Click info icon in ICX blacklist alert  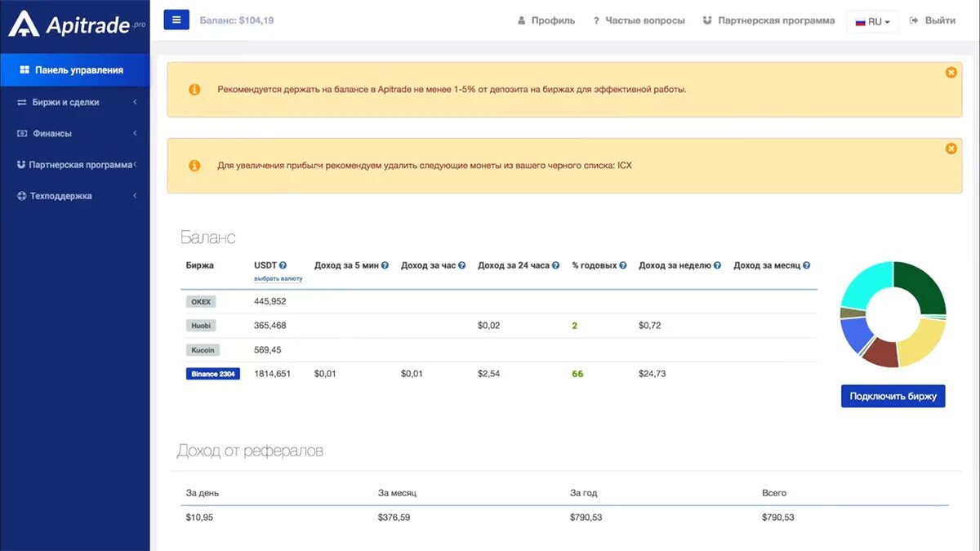[x=194, y=165]
